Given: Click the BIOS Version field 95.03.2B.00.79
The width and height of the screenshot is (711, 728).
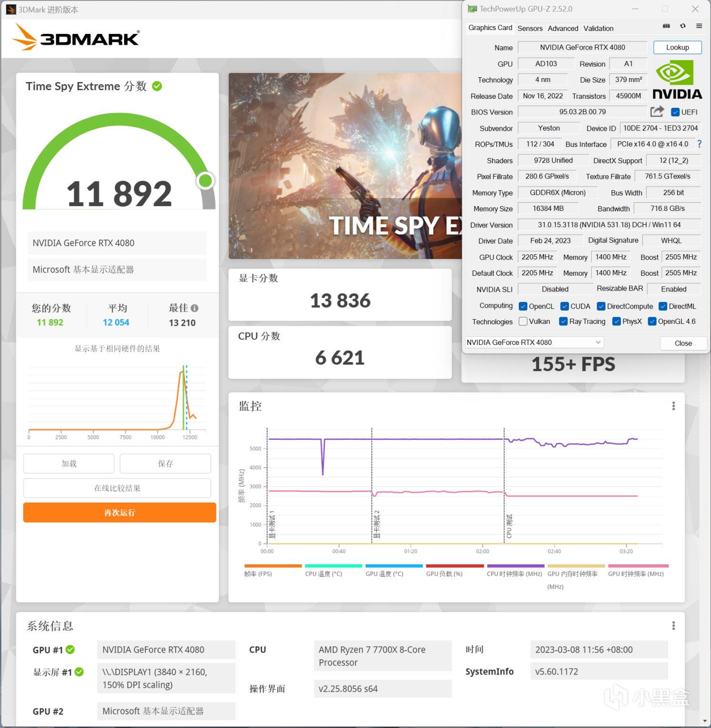Looking at the screenshot, I should point(582,112).
